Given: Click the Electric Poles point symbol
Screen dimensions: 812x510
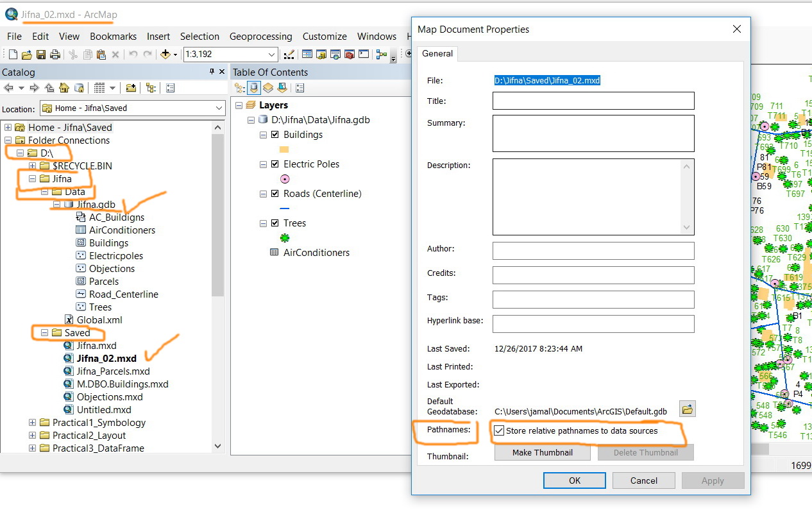Looking at the screenshot, I should (285, 179).
